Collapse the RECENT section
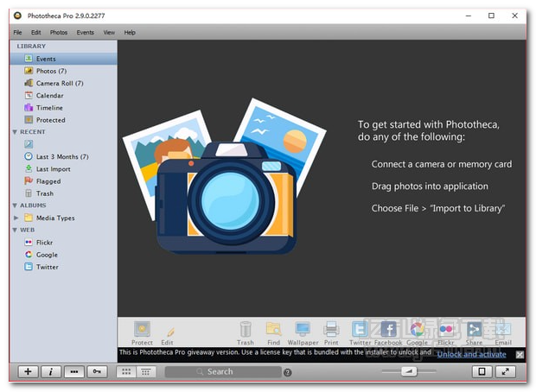 point(15,132)
